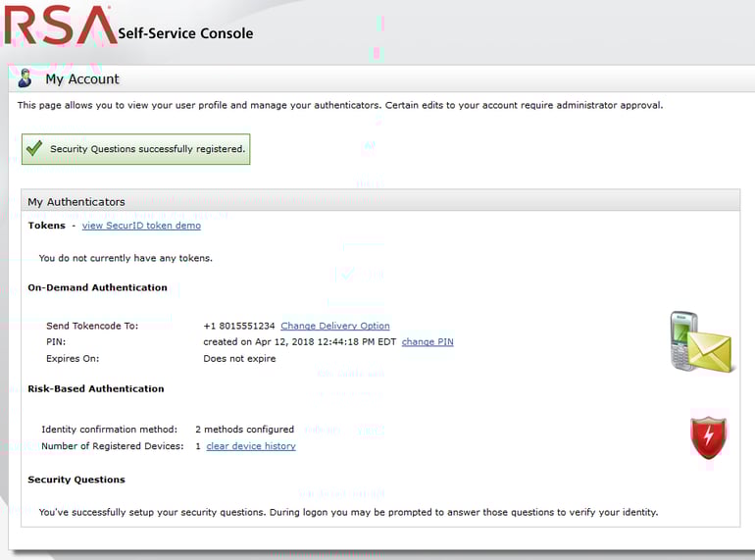The image size is (755, 560).
Task: Select the change PIN link
Action: [428, 342]
